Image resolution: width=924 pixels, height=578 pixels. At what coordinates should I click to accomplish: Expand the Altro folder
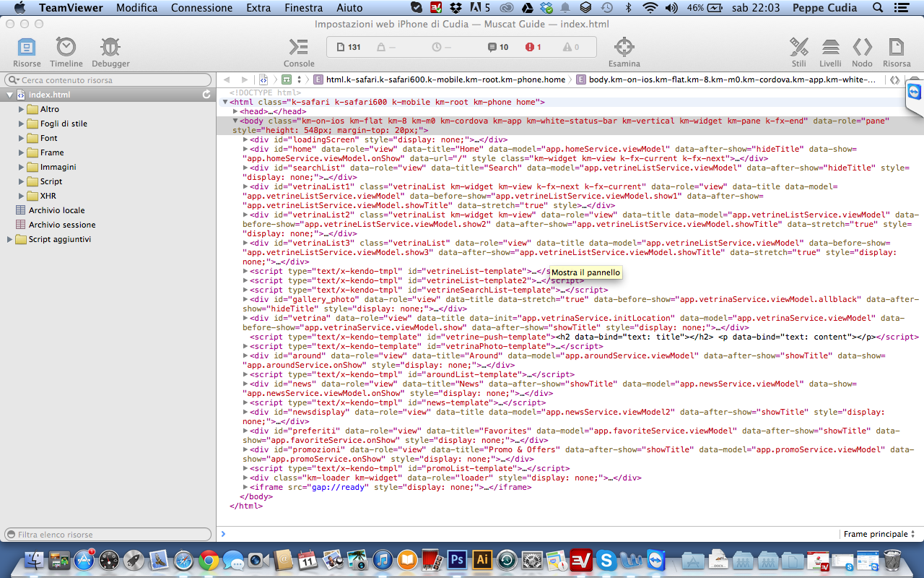pyautogui.click(x=22, y=109)
